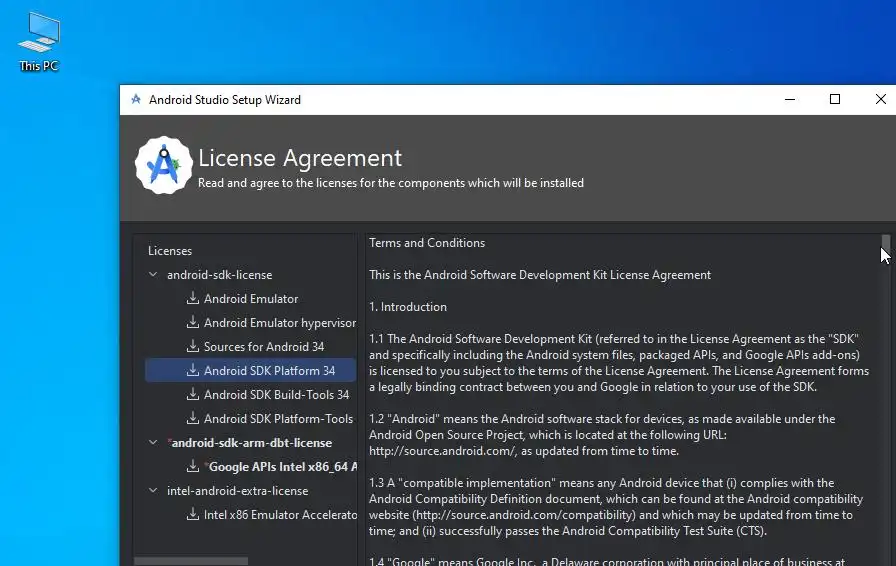896x566 pixels.
Task: Click the large Android Studio wizard logo
Action: click(x=163, y=165)
